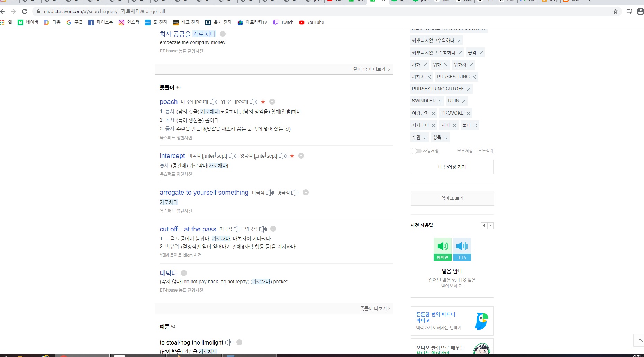
Task: Show previous dictionary usage tip
Action: coord(484,226)
